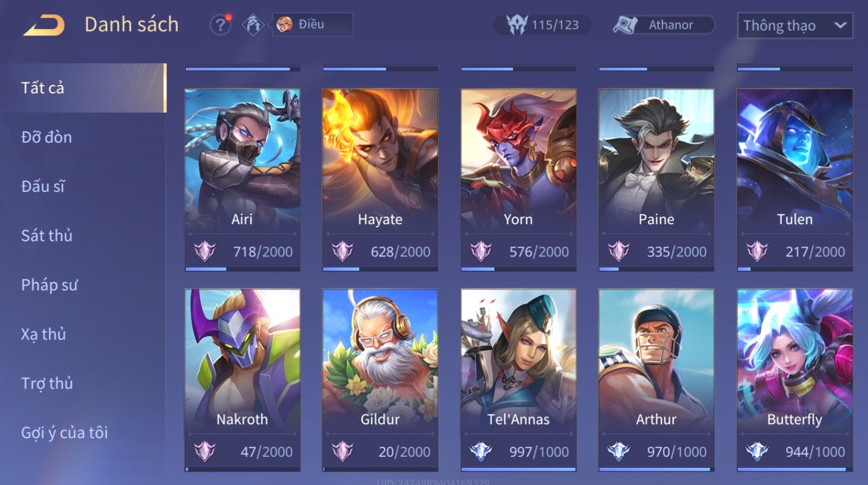This screenshot has width=868, height=485.
Task: Click Yorn's 576/2000 mastery progress bar
Action: (518, 269)
